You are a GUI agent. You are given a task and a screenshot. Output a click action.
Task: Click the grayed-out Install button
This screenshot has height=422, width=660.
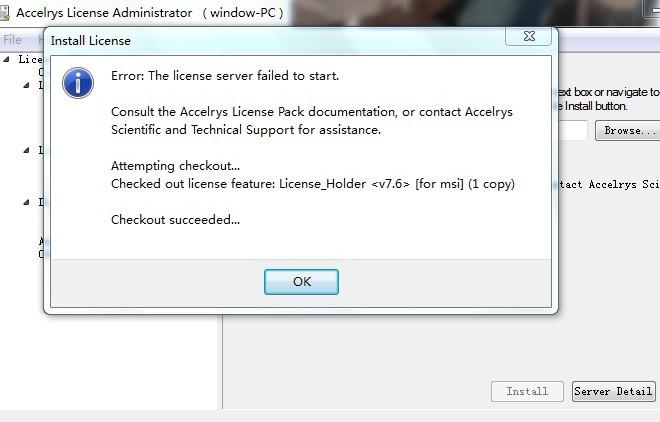click(527, 391)
